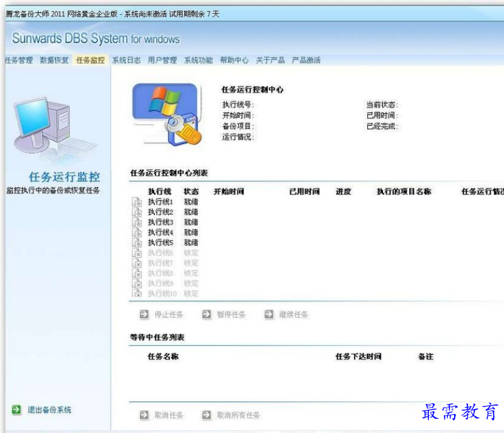Image resolution: width=504 pixels, height=433 pixels.
Task: Click the 进度 column header
Action: click(x=343, y=191)
